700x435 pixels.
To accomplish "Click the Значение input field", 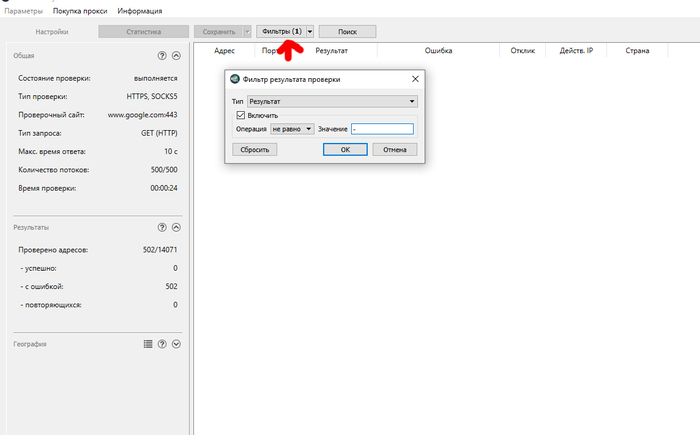I will point(381,129).
